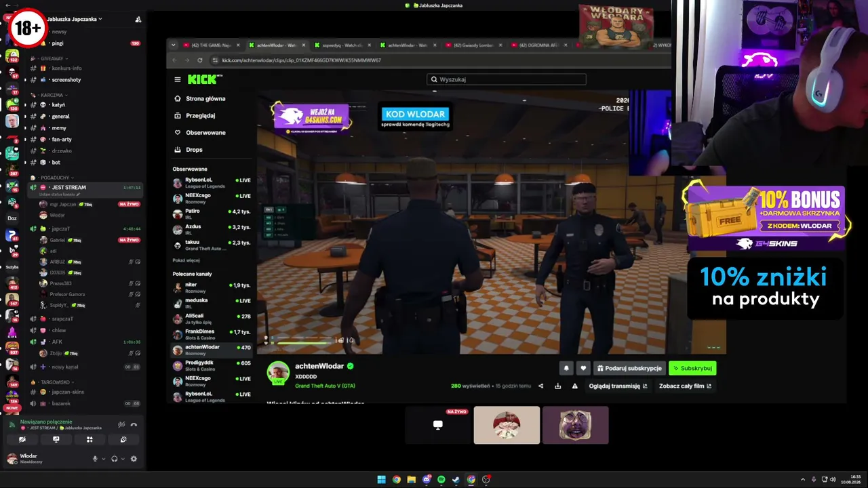
Task: Click Oglądaj transmisję link
Action: pos(618,386)
